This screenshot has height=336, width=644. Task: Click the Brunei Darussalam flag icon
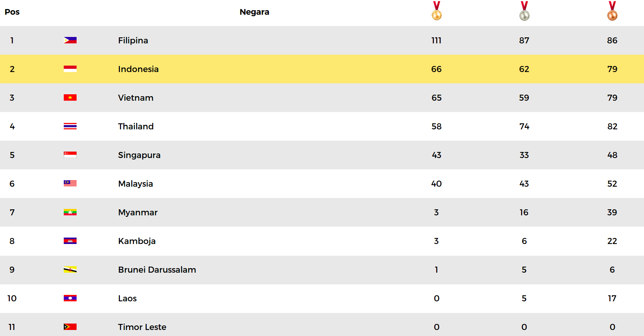pyautogui.click(x=70, y=270)
